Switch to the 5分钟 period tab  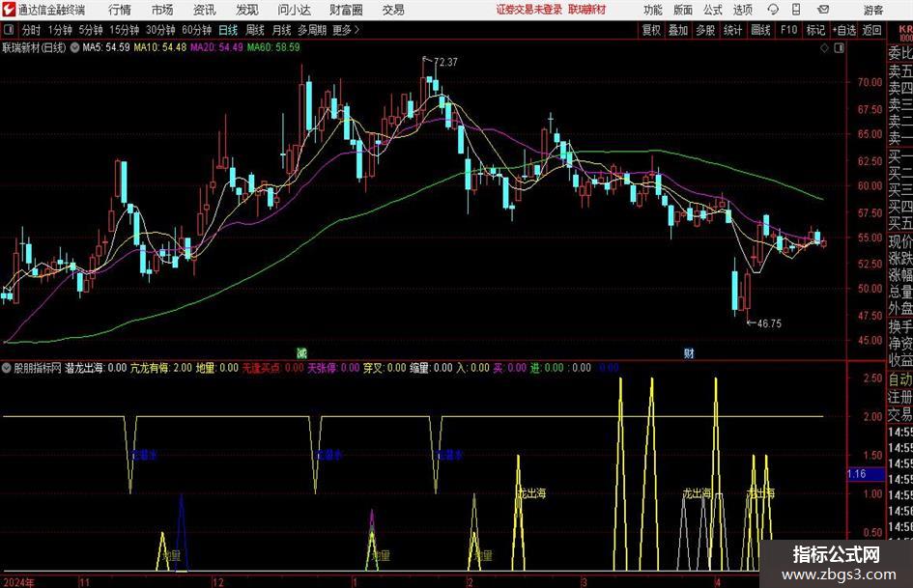click(x=90, y=30)
